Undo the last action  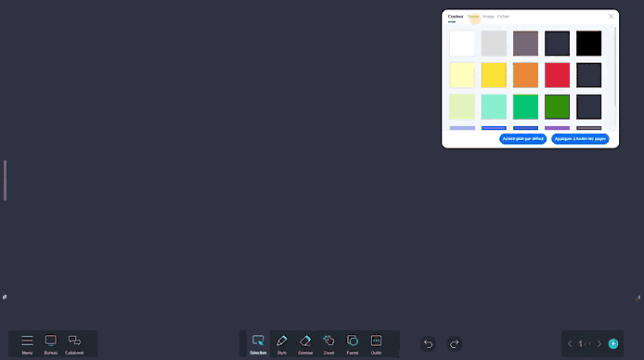point(428,343)
